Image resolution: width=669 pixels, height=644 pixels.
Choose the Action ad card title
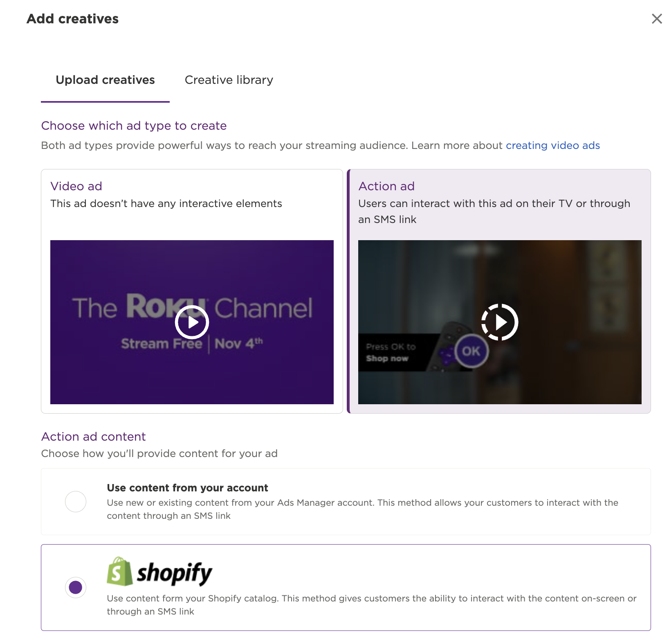(386, 187)
